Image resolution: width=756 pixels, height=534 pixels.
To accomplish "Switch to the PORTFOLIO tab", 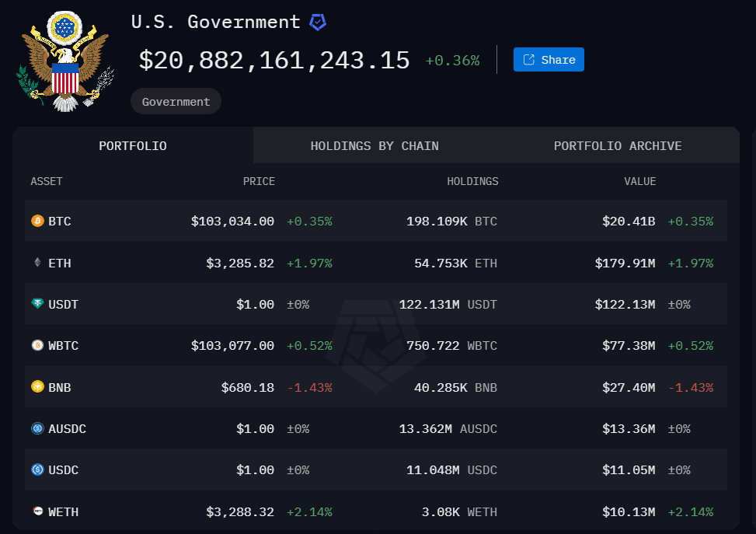I will tap(133, 145).
